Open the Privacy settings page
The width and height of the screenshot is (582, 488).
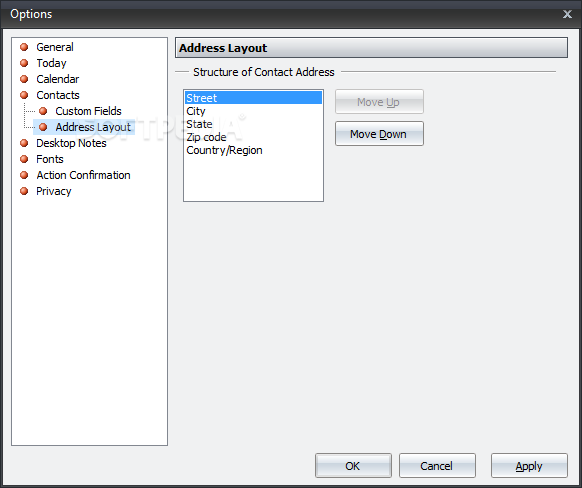coord(53,191)
